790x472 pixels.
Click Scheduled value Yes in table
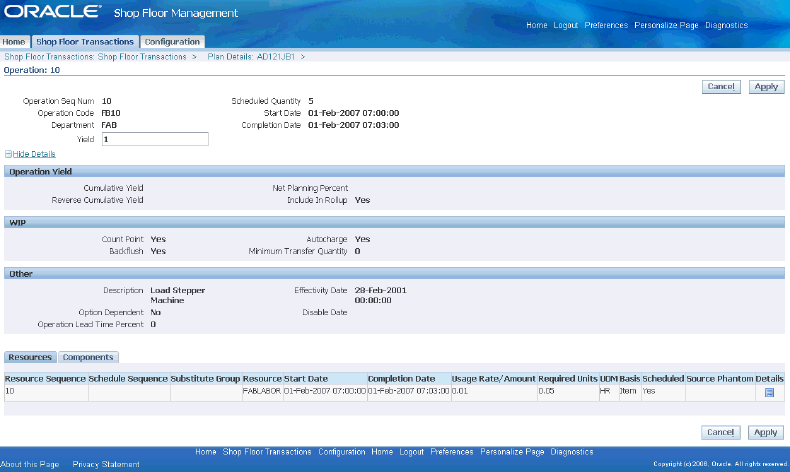point(649,391)
